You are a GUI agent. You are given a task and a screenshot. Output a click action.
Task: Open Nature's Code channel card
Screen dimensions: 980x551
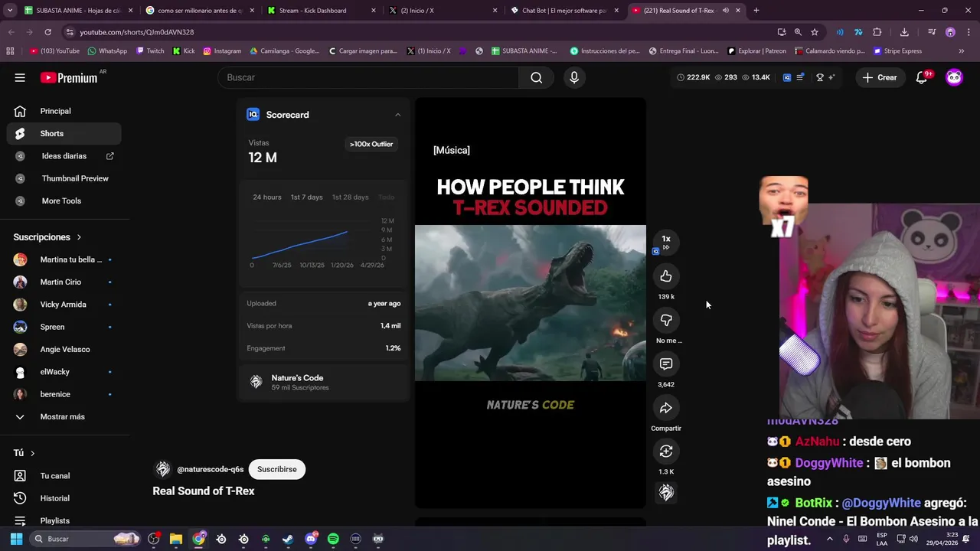[323, 382]
